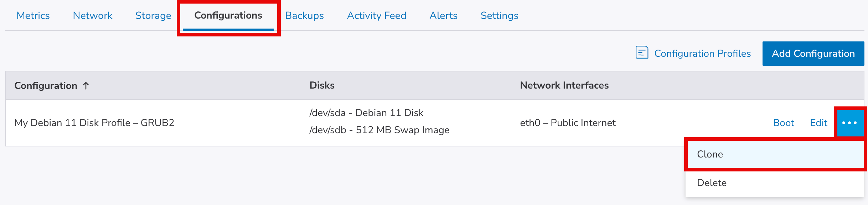Edit the Debian 11 Disk Profile
Screen dimensions: 868x205
(818, 123)
